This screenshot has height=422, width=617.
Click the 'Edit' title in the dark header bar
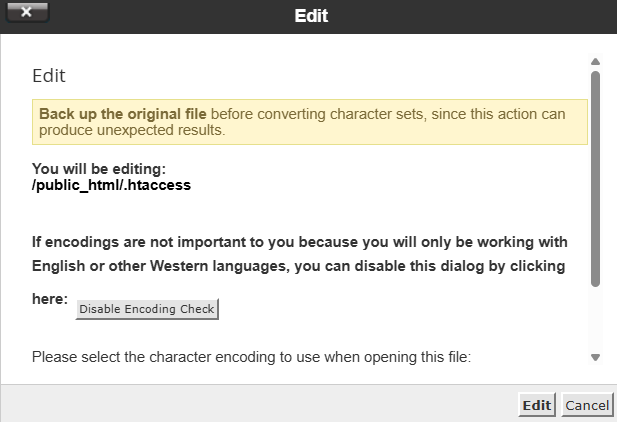[311, 16]
